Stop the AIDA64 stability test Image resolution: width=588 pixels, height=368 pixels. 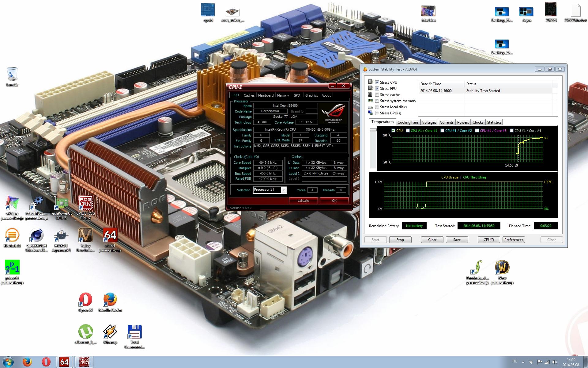(400, 240)
